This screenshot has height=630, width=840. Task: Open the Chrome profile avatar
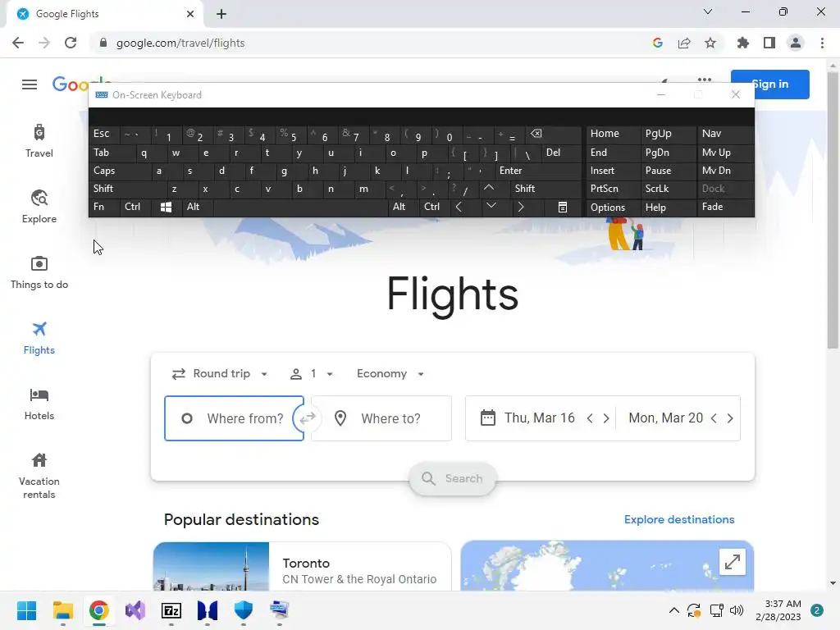coord(796,43)
